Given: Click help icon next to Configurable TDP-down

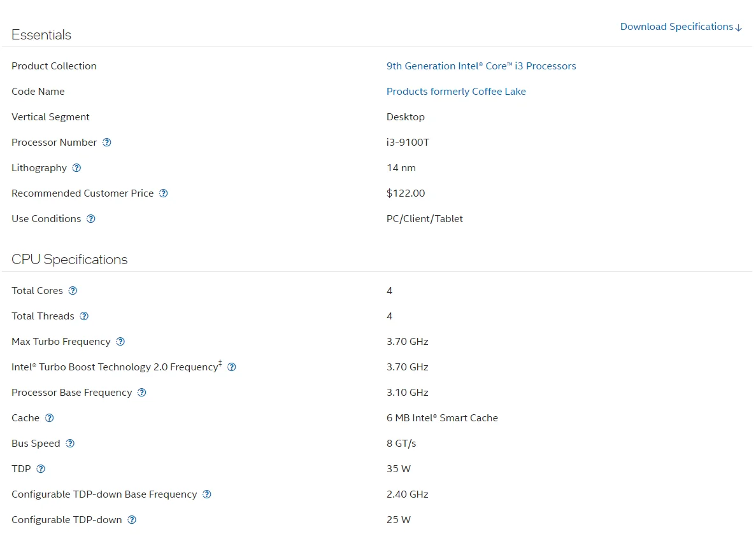Looking at the screenshot, I should pyautogui.click(x=132, y=520).
